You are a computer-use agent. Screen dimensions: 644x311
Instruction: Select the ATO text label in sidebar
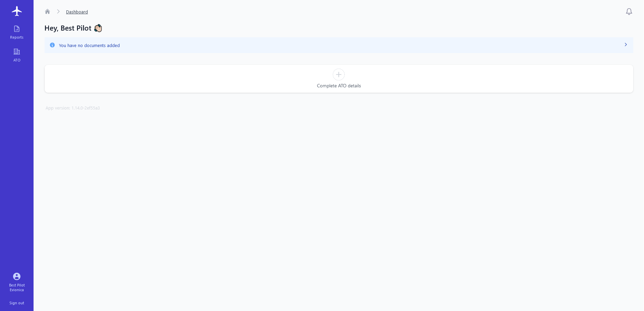[17, 60]
